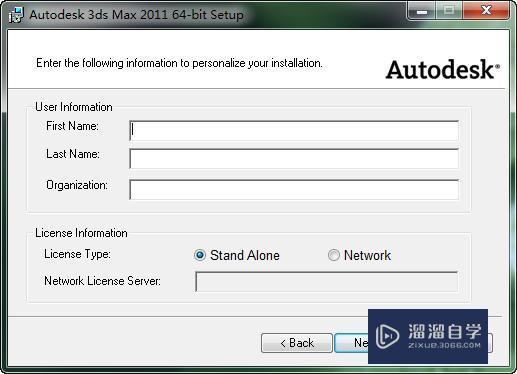517x374 pixels.
Task: Click the 'Enter the following information' instruction text
Action: coord(179,63)
